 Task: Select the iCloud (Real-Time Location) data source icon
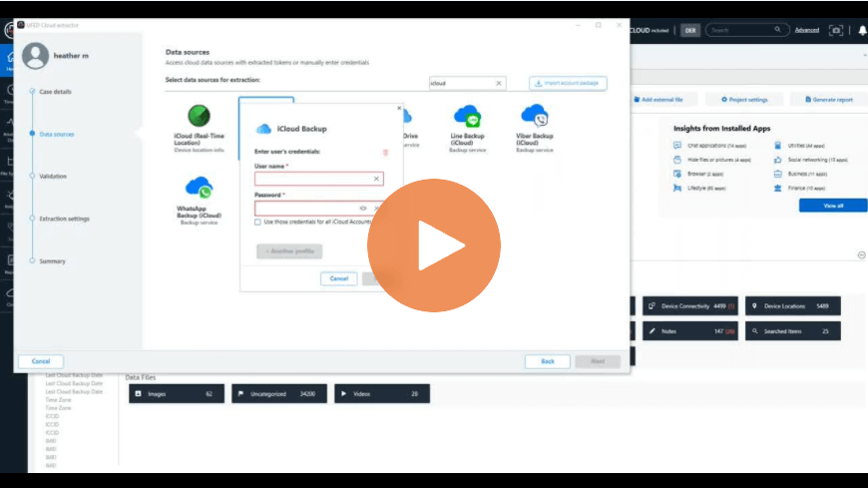[199, 117]
